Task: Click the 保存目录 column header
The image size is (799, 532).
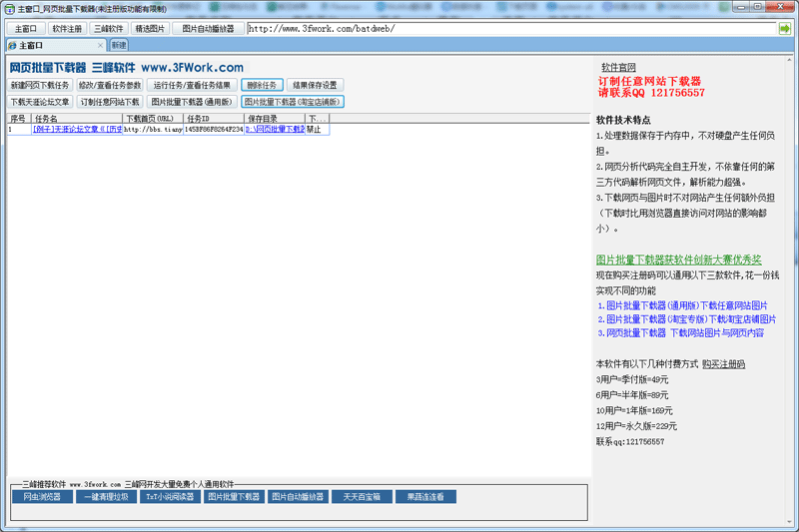Action: click(276, 119)
